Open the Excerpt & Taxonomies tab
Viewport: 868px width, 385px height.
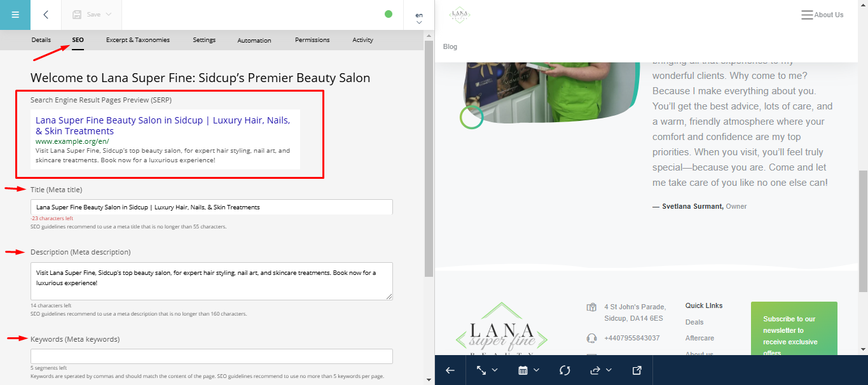tap(138, 40)
